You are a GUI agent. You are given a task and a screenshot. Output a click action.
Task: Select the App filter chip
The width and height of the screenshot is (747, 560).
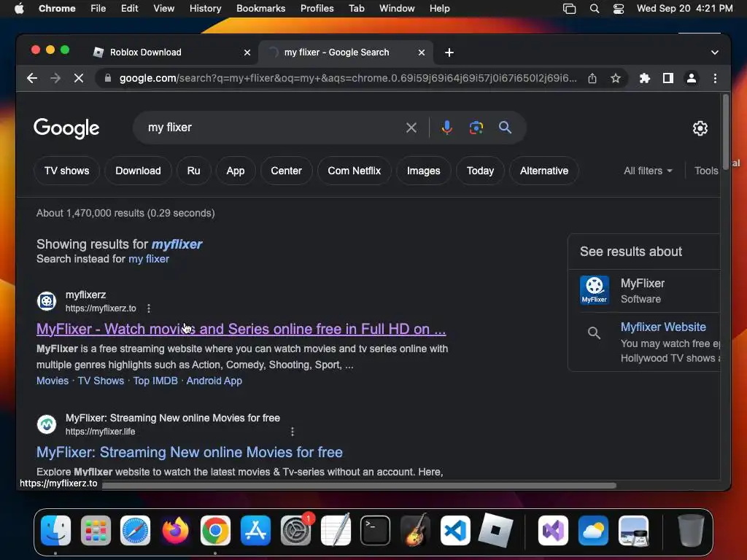(236, 171)
